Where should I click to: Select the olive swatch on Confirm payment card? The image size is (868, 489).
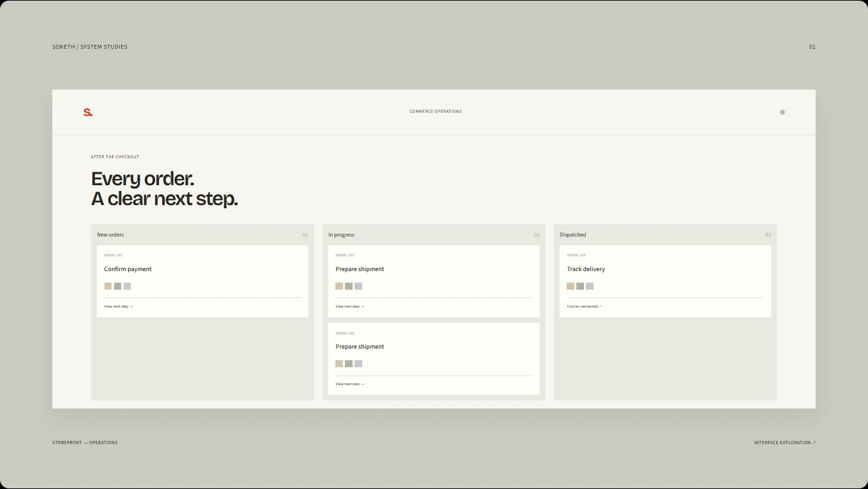117,286
